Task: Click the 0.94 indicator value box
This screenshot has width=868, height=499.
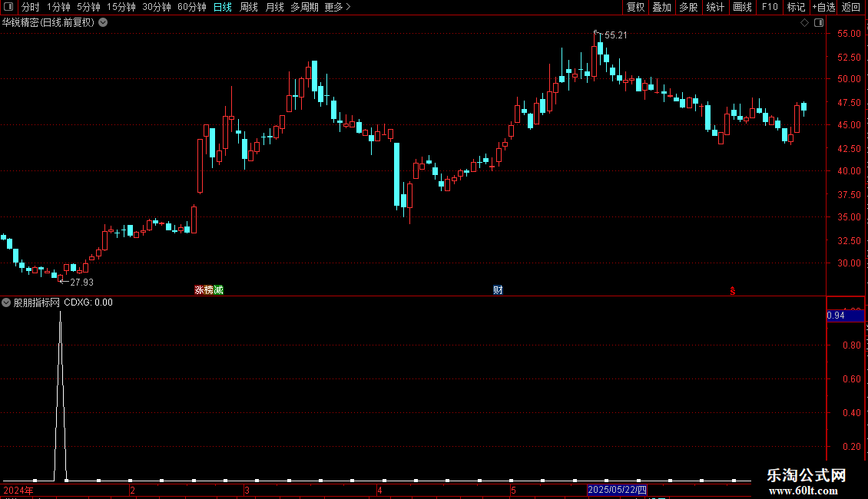Action: point(845,316)
